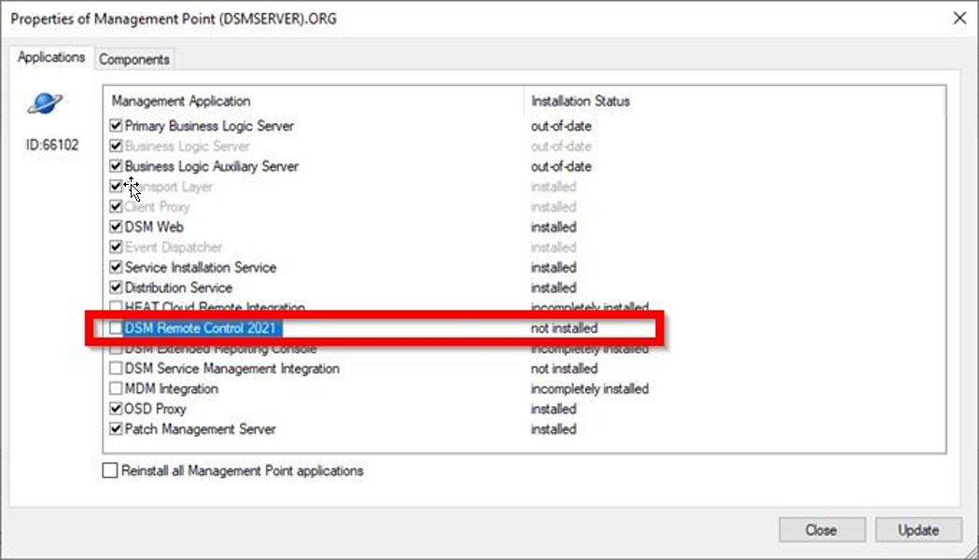Disable Patch Management Server
Image resolution: width=979 pixels, height=560 pixels.
pyautogui.click(x=116, y=429)
